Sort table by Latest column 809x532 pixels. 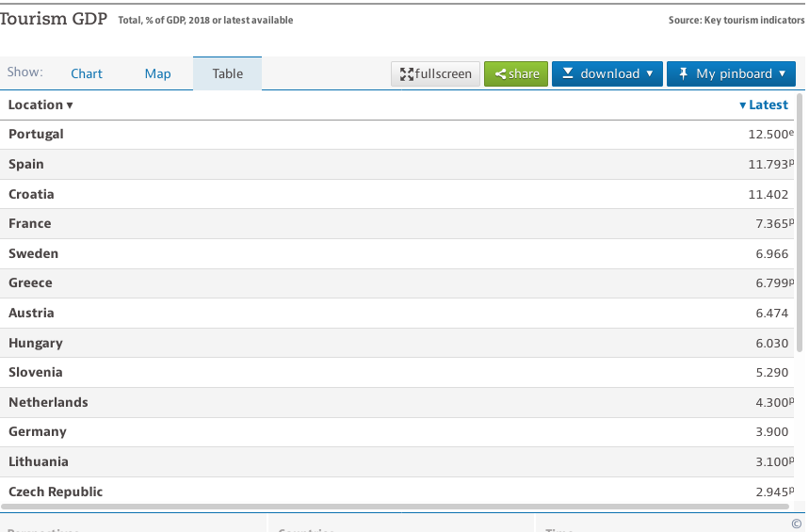point(764,105)
